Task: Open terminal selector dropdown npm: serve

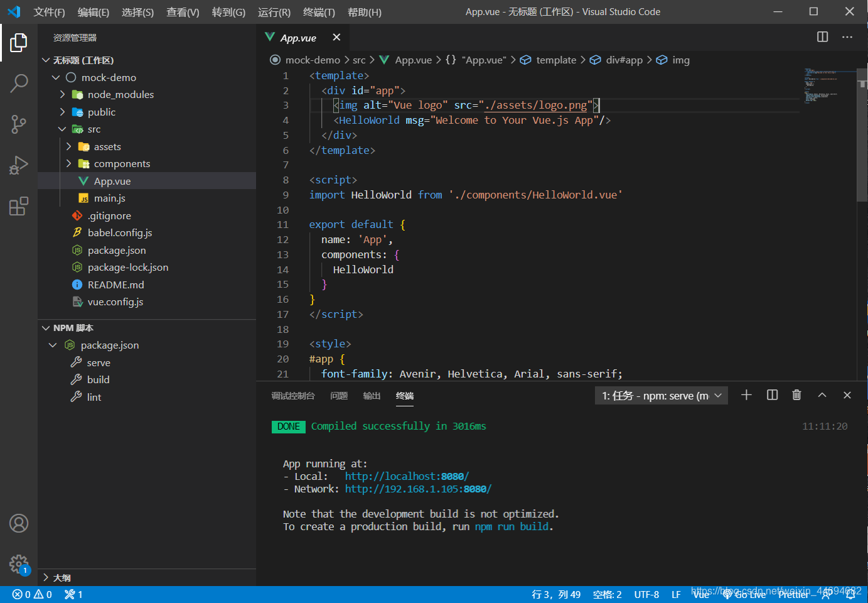Action: coord(662,395)
